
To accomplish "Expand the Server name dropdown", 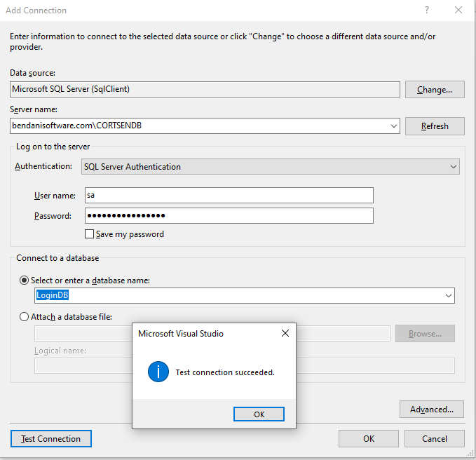I will tap(394, 126).
